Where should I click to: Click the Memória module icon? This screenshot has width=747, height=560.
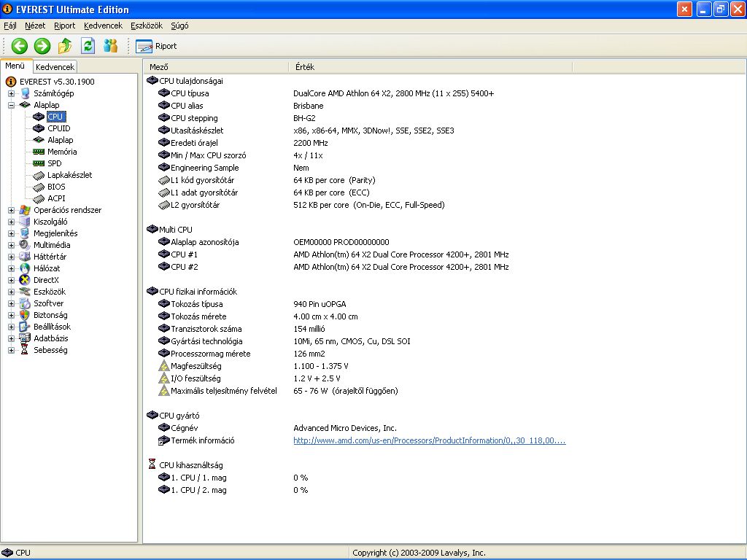tap(39, 152)
